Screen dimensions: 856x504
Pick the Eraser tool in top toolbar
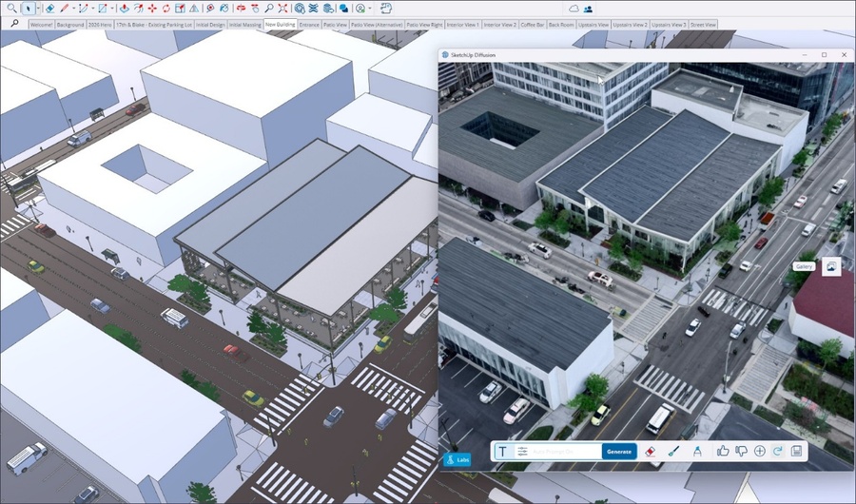pyautogui.click(x=50, y=8)
